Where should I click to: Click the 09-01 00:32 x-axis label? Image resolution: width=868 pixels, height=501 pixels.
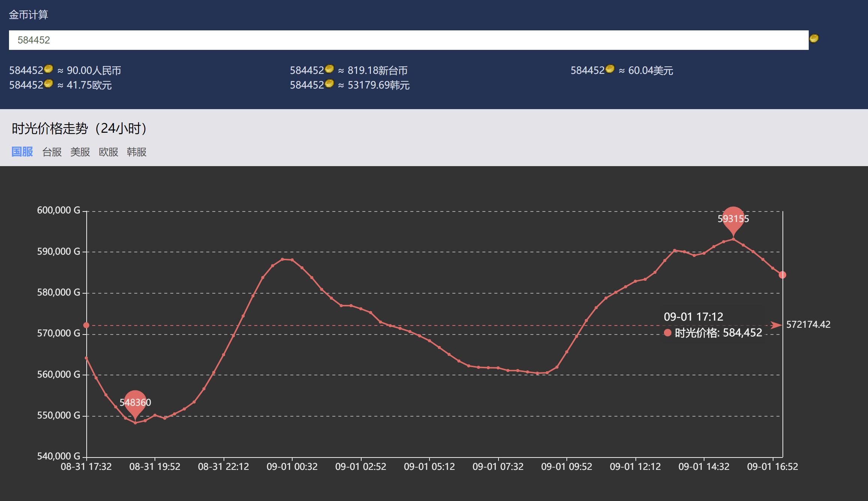pos(292,467)
